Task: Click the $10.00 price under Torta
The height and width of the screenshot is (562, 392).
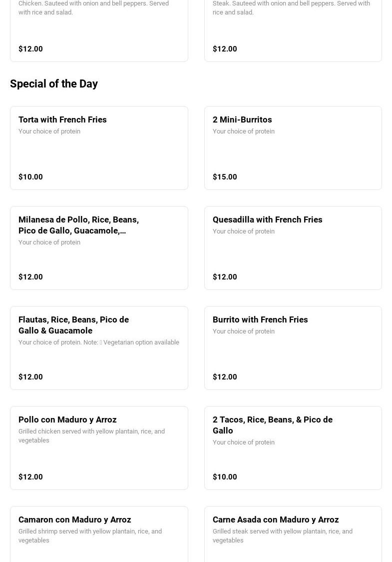Action: click(30, 177)
